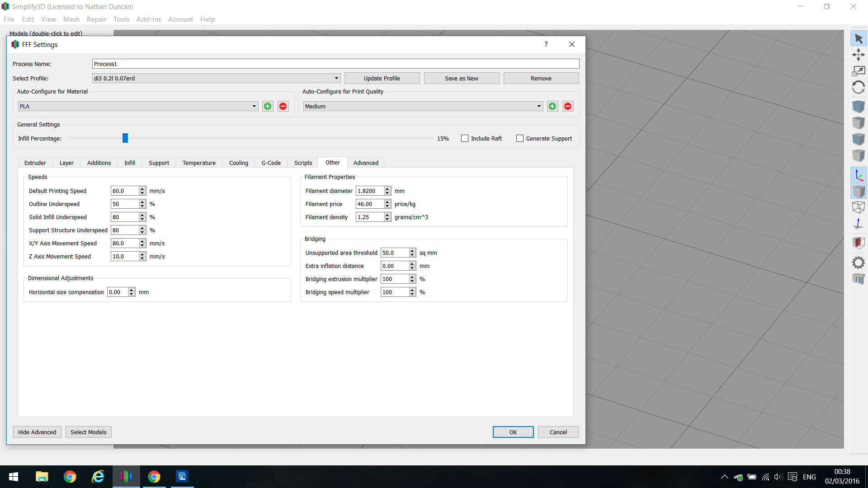Add a new print quality preset
Viewport: 868px width, 488px height.
click(552, 106)
